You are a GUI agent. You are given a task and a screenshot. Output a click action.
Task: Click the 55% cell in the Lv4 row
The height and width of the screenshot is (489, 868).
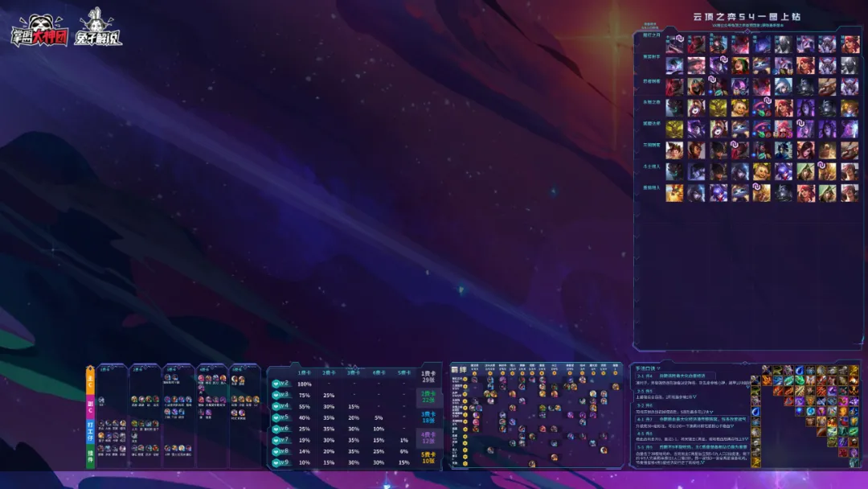click(305, 406)
